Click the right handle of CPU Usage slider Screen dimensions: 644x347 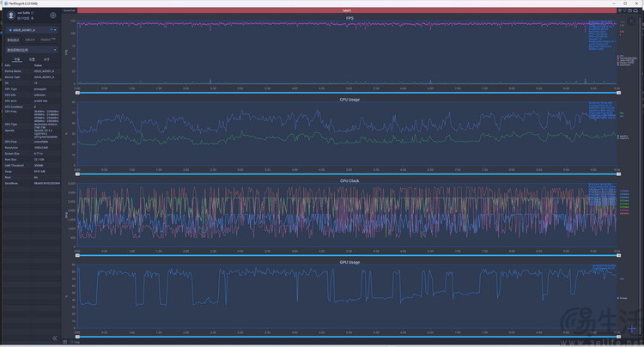(617, 173)
